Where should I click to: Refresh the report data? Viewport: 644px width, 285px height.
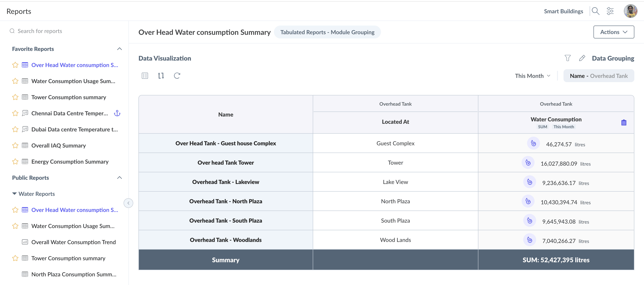coord(177,76)
